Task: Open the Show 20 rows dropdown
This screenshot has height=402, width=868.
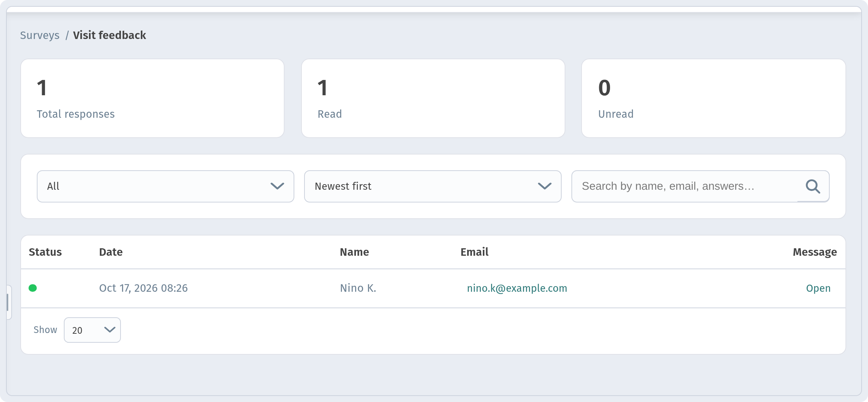Action: pos(92,330)
